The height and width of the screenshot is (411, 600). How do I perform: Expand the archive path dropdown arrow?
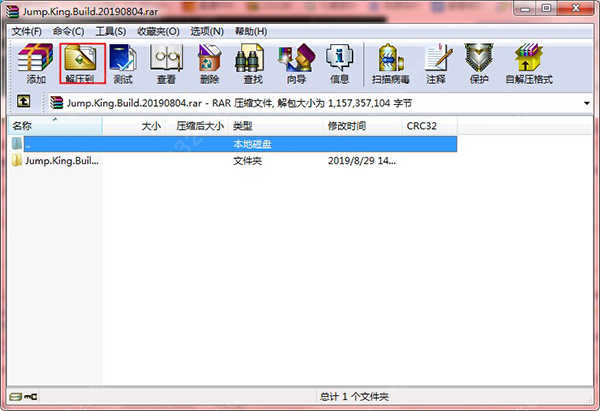point(586,102)
